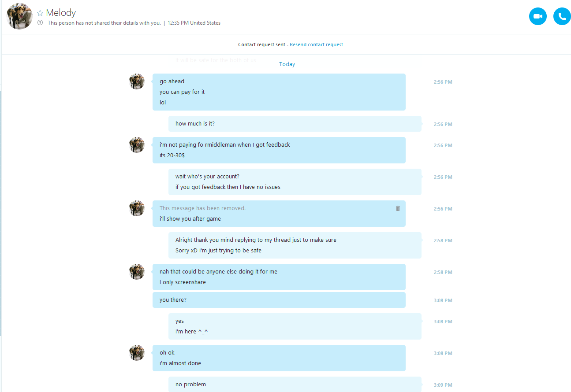The width and height of the screenshot is (571, 392).
Task: Click the 'wait who's your account?' message
Action: coord(207,177)
